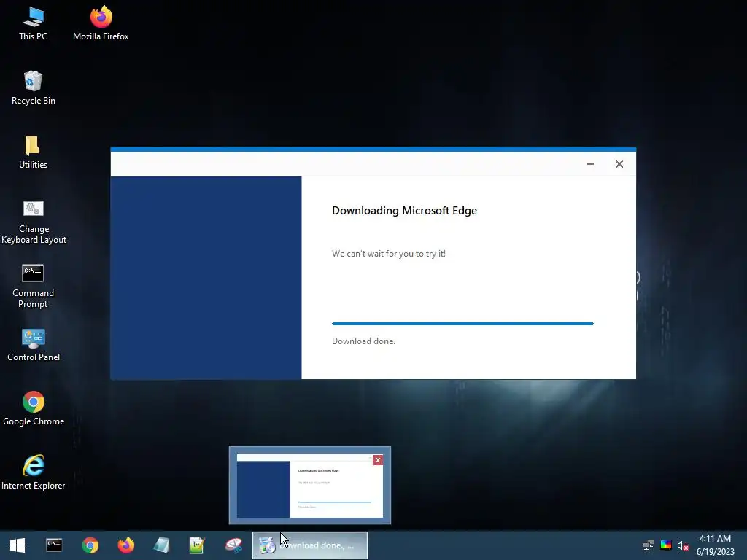747x560 pixels.
Task: Open the Recycle Bin
Action: [34, 87]
